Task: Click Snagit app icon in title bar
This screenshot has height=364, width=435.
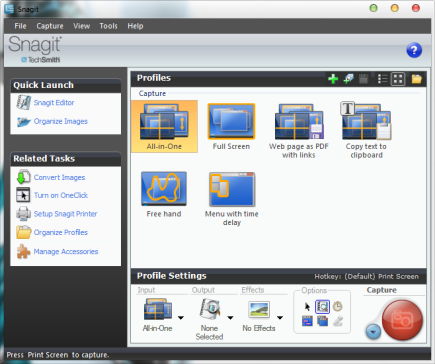Action: pos(9,9)
